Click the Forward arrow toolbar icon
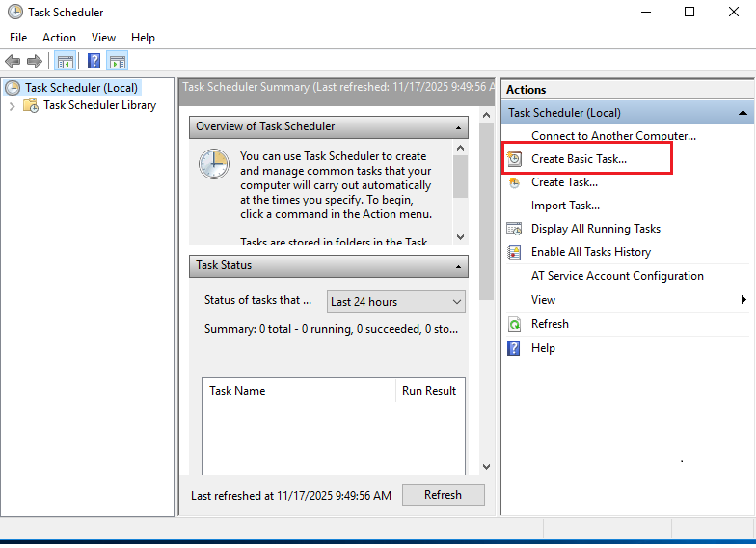The height and width of the screenshot is (548, 756). click(35, 62)
